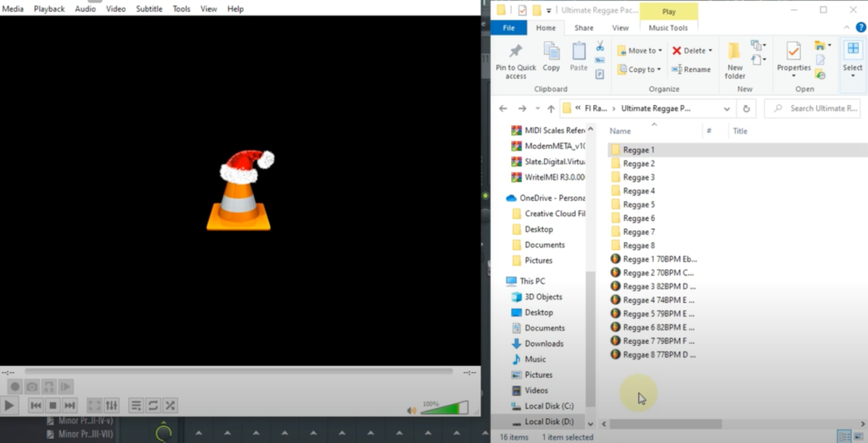Open the VLC Tools menu
Viewport: 868px width, 443px height.
click(x=181, y=8)
